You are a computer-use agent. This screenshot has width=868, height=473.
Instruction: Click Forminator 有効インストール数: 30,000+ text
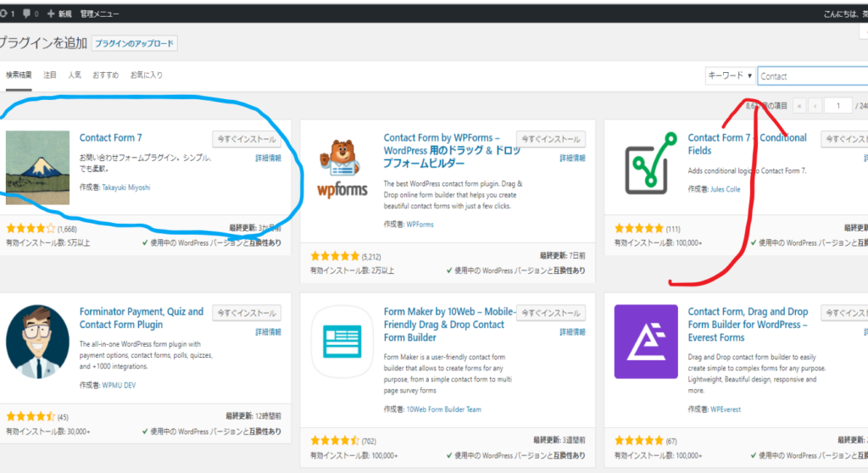click(47, 431)
